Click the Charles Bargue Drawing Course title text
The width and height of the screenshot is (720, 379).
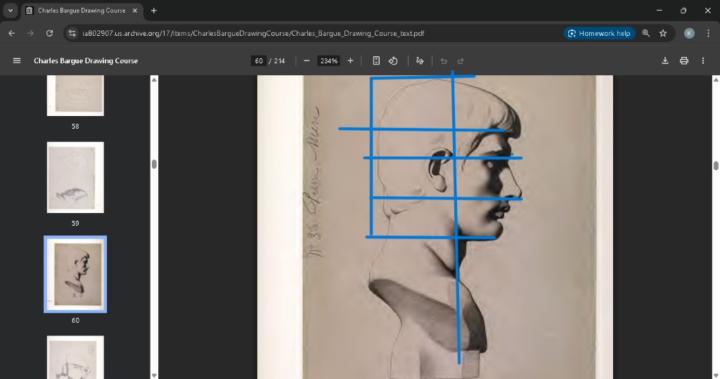click(85, 61)
